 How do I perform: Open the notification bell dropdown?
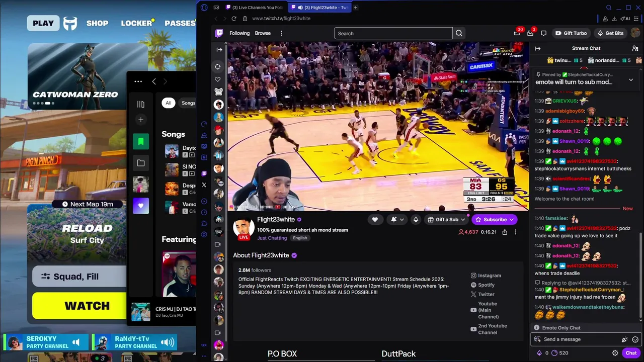[397, 219]
